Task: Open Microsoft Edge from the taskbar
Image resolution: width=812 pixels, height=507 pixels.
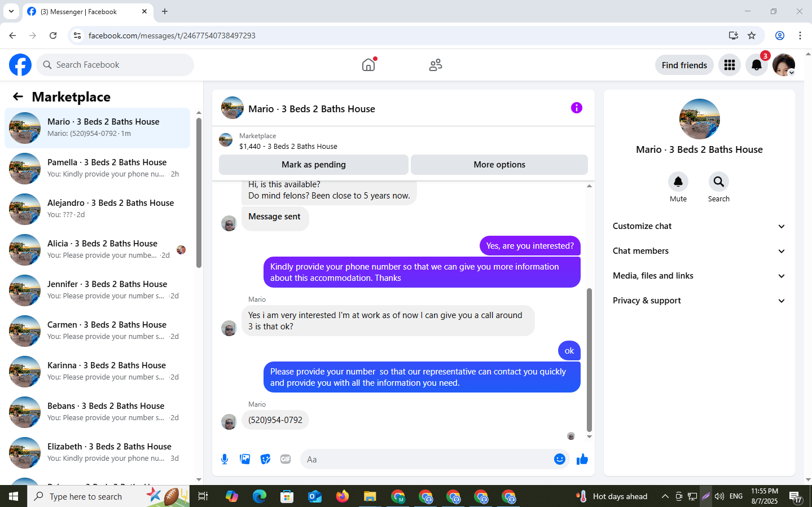Action: [259, 496]
